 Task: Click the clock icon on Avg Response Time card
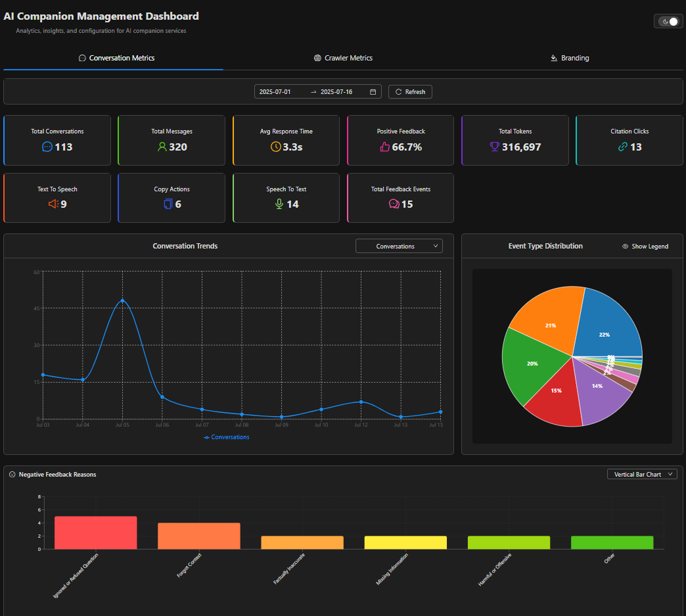tap(275, 147)
